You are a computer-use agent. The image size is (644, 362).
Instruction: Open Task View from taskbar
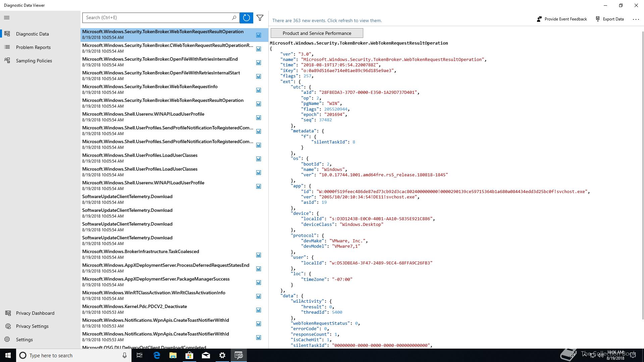(140, 355)
